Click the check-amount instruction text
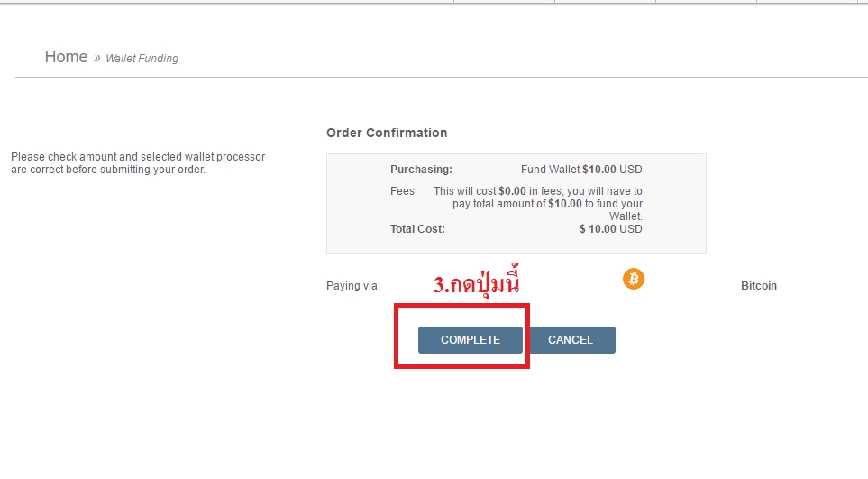The image size is (868, 479). point(138,162)
